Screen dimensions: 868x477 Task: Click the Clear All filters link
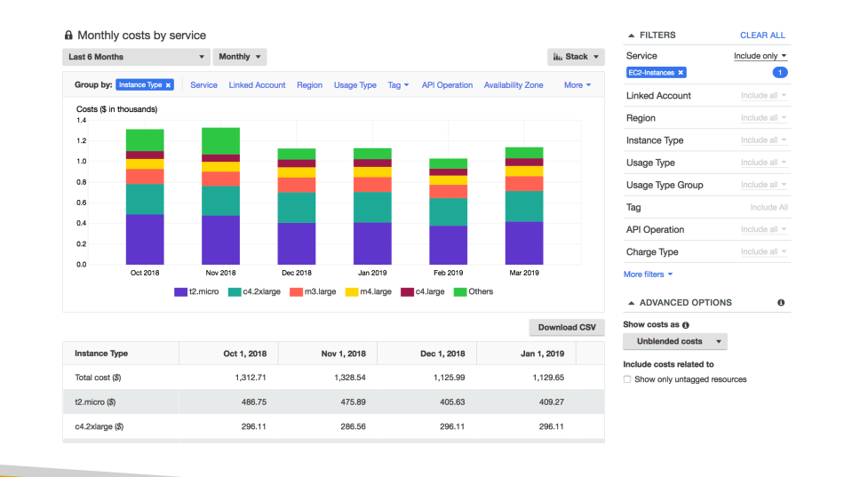pos(762,36)
